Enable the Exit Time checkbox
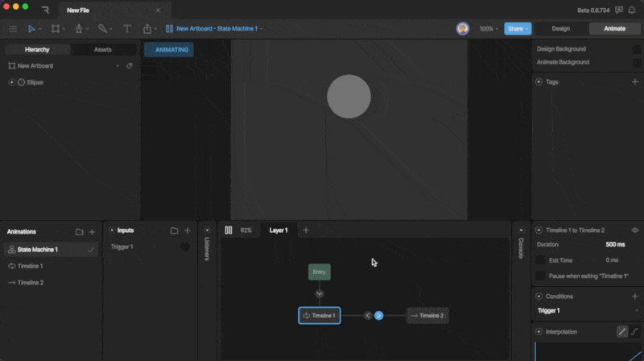 click(540, 259)
